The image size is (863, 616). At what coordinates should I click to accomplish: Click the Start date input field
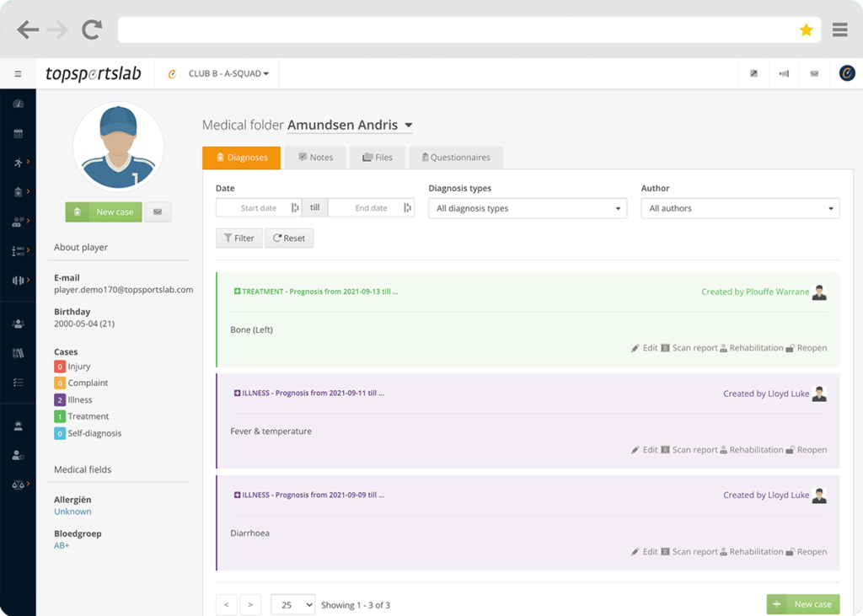point(257,207)
